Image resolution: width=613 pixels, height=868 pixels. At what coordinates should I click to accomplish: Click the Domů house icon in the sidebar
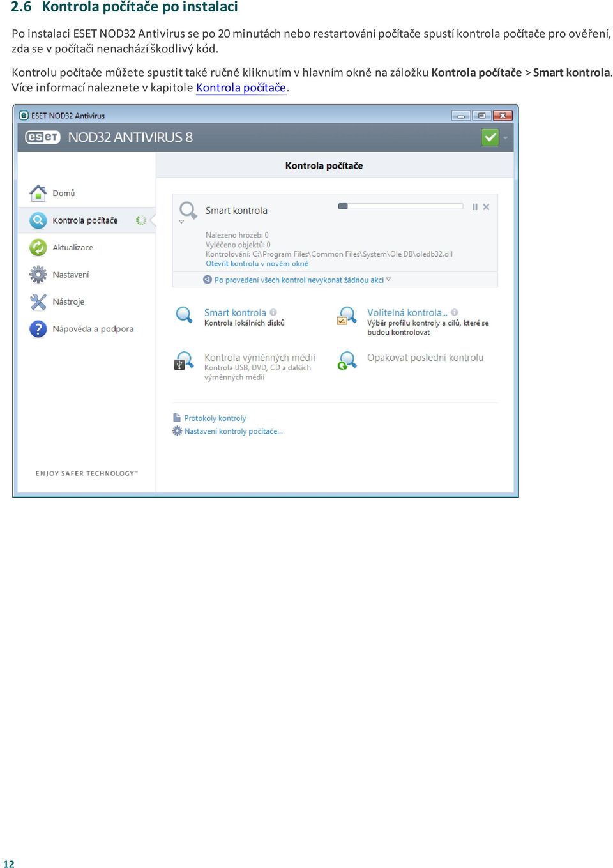click(x=38, y=193)
